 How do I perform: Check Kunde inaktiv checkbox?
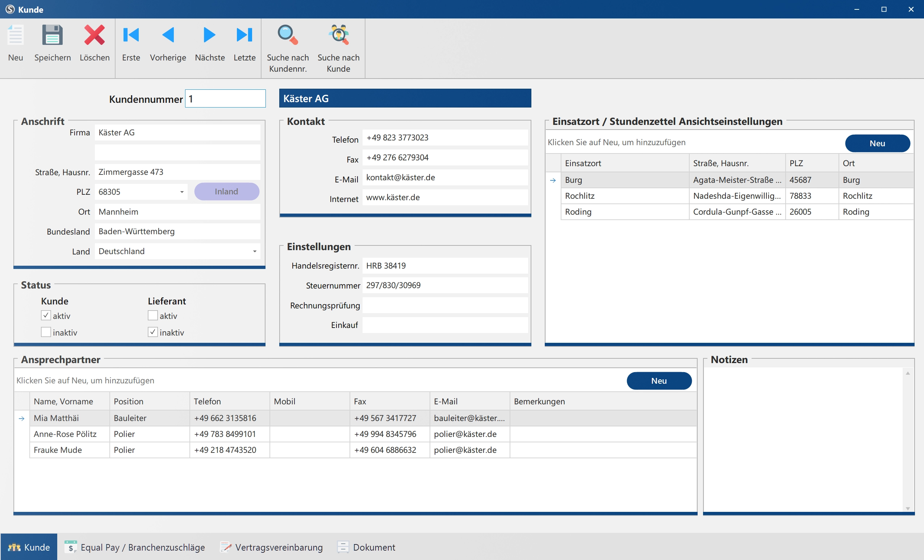tap(46, 332)
